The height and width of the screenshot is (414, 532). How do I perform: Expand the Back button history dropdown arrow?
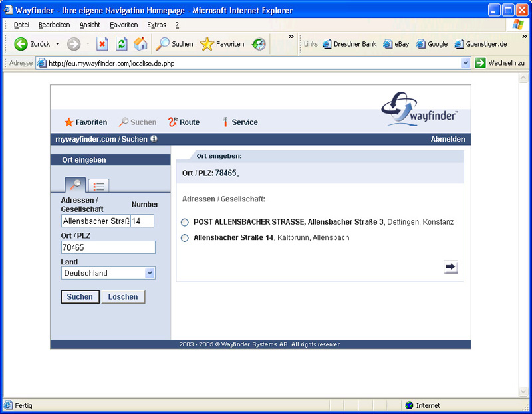point(57,44)
